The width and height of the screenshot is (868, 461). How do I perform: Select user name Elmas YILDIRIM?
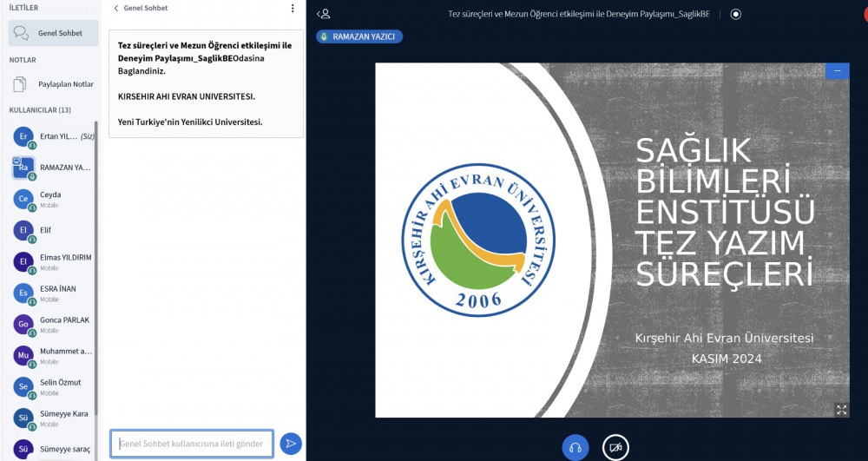pos(65,257)
